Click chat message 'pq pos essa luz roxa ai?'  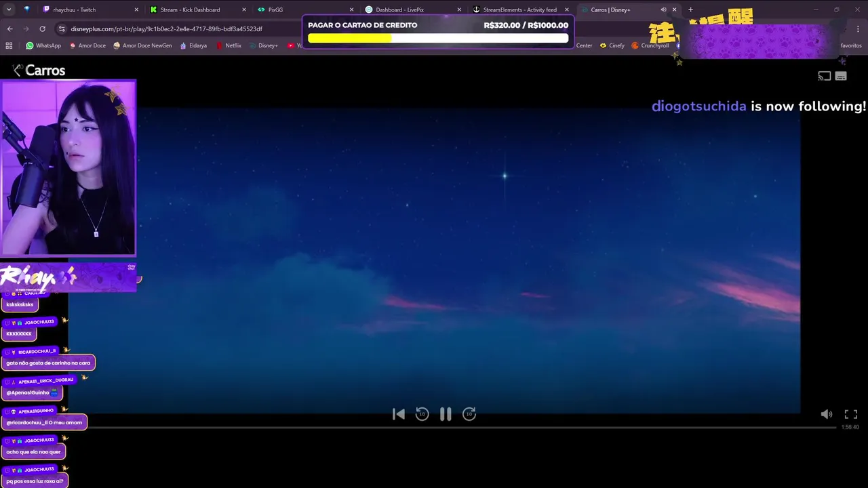[x=35, y=481]
